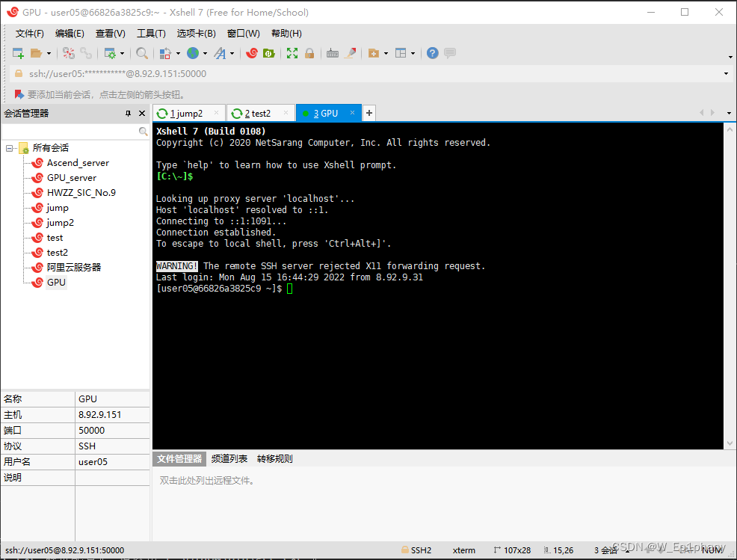Lock the screen using the padlock icon
The height and width of the screenshot is (560, 737).
309,52
